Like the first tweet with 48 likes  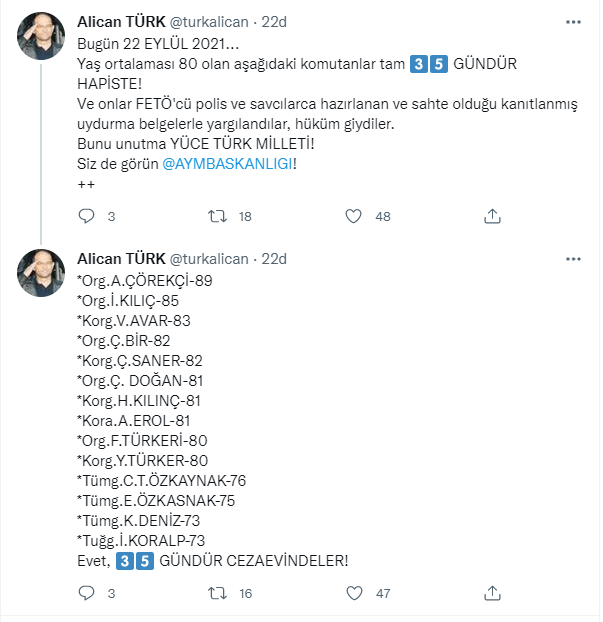coord(353,216)
